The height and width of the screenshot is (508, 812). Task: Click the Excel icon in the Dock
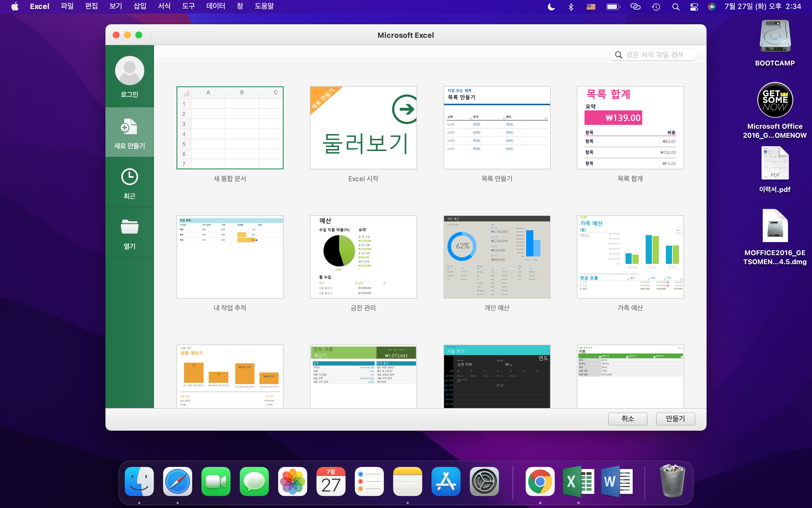pyautogui.click(x=579, y=481)
